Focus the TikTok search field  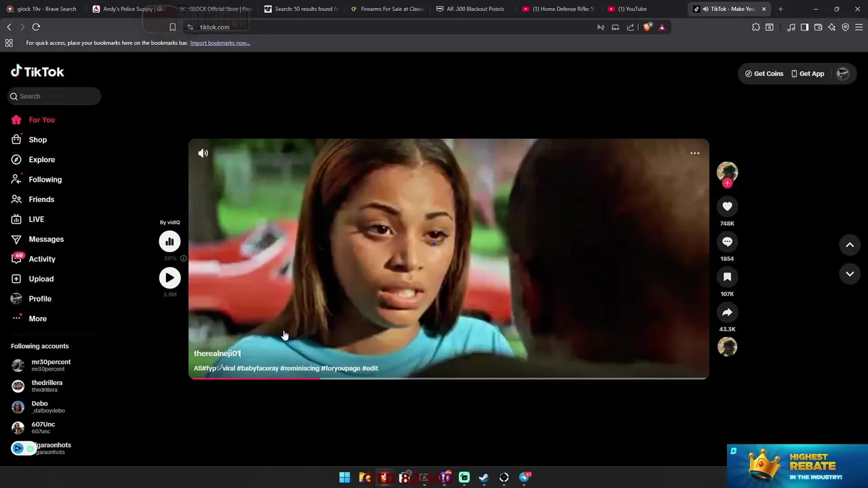54,96
